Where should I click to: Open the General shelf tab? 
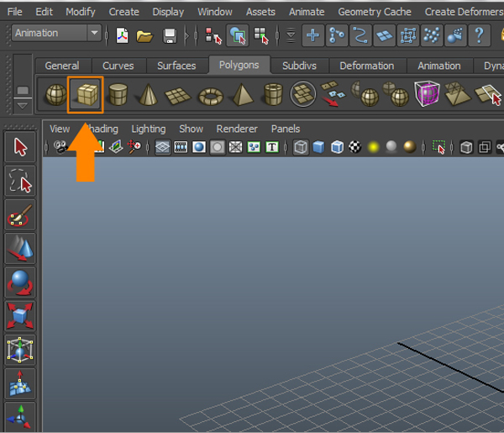tap(62, 66)
